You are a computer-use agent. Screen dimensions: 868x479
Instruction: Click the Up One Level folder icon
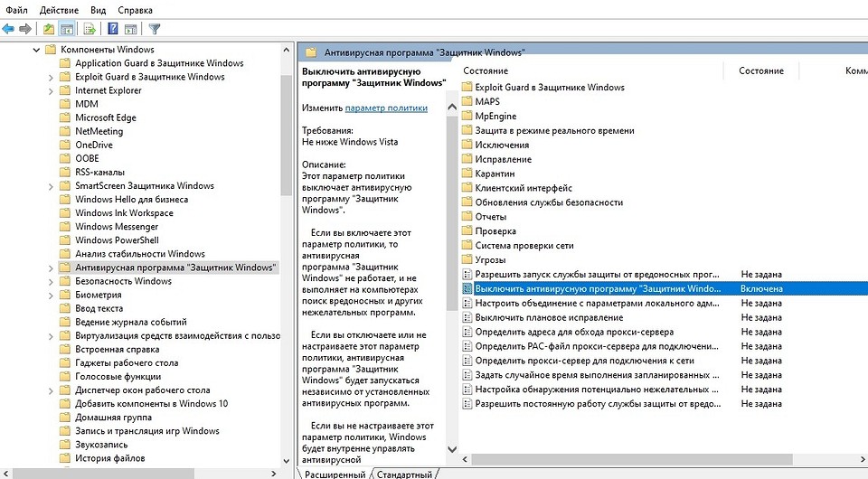[49, 29]
